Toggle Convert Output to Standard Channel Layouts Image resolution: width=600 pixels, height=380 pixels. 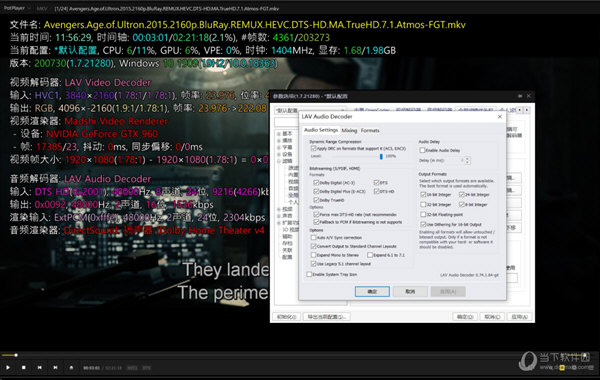point(313,246)
